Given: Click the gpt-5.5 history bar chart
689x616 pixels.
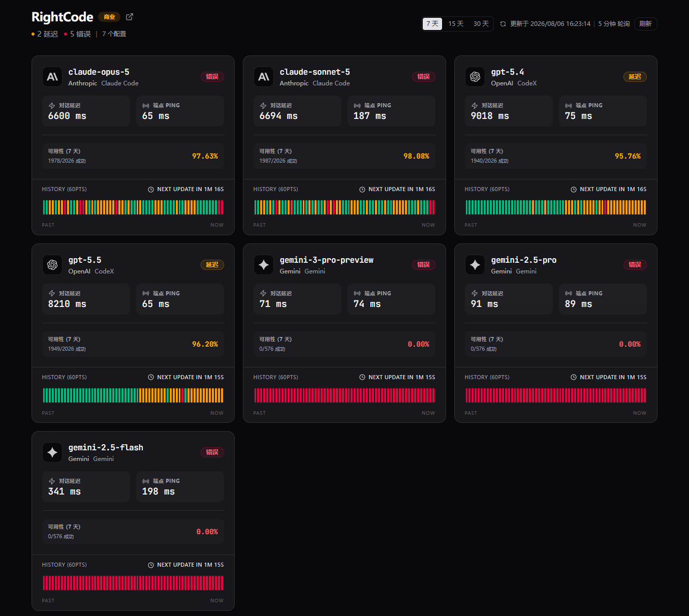Looking at the screenshot, I should pos(133,395).
